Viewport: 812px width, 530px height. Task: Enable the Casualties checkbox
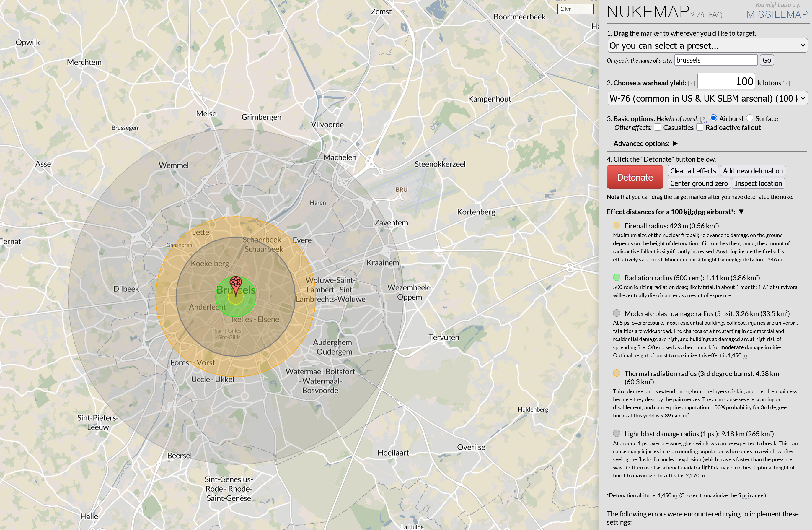coord(658,127)
